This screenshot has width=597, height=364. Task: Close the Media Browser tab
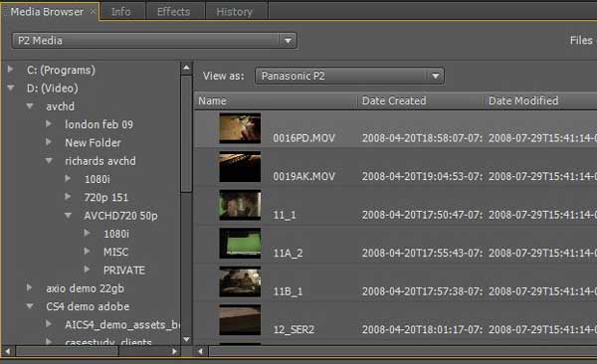point(93,12)
